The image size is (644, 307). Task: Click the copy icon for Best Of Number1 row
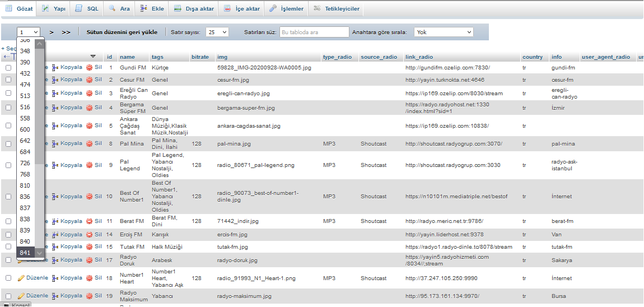point(55,197)
